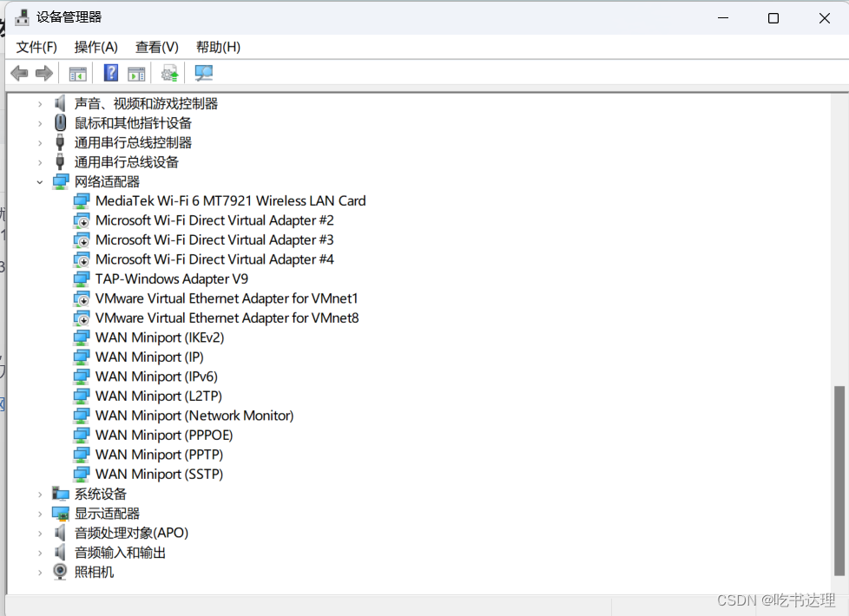The width and height of the screenshot is (849, 616).
Task: Click the blue Help question mark icon
Action: pos(111,73)
